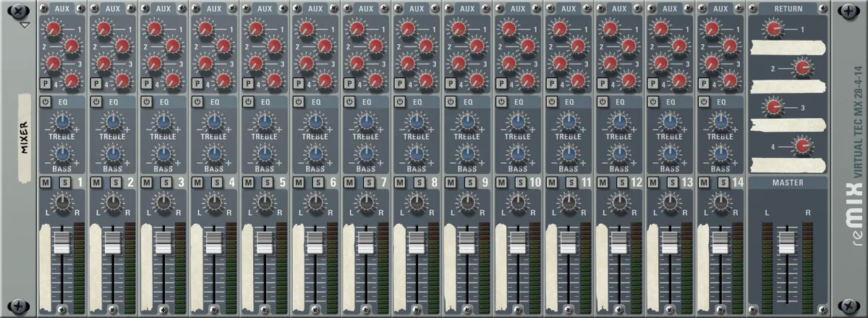Click channel 1 Aux 1 send knob

(x=54, y=30)
